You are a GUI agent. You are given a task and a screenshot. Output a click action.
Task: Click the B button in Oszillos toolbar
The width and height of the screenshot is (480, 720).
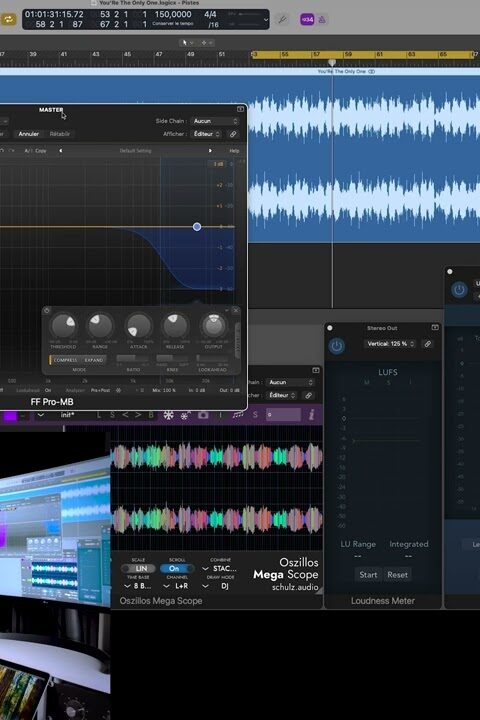pyautogui.click(x=151, y=415)
